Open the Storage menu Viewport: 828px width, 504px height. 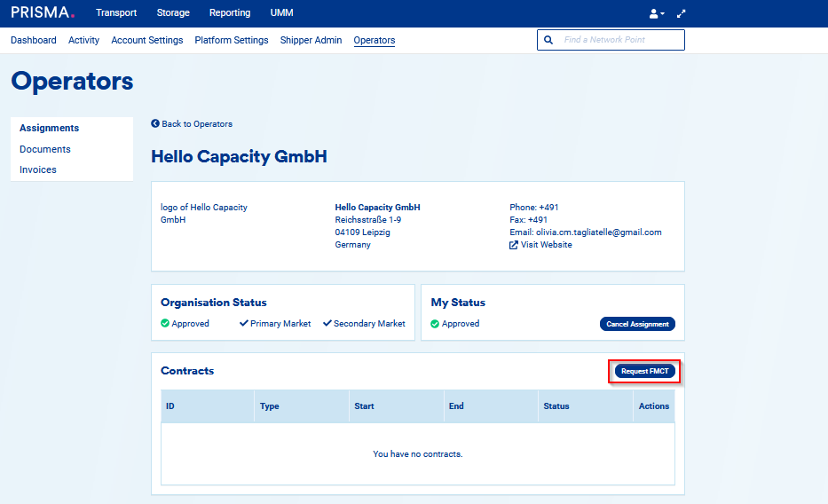tap(173, 12)
